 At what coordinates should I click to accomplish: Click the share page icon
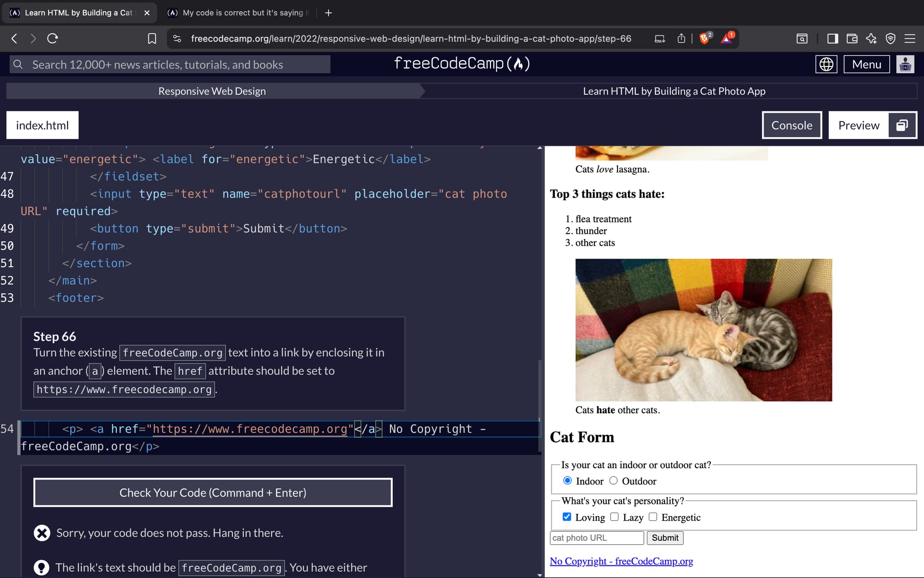click(x=681, y=39)
